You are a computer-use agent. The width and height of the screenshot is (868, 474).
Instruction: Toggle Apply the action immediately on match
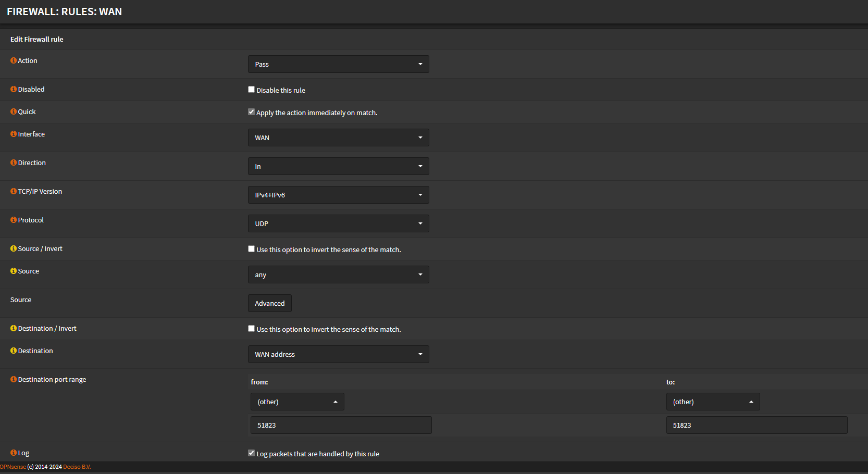tap(251, 112)
